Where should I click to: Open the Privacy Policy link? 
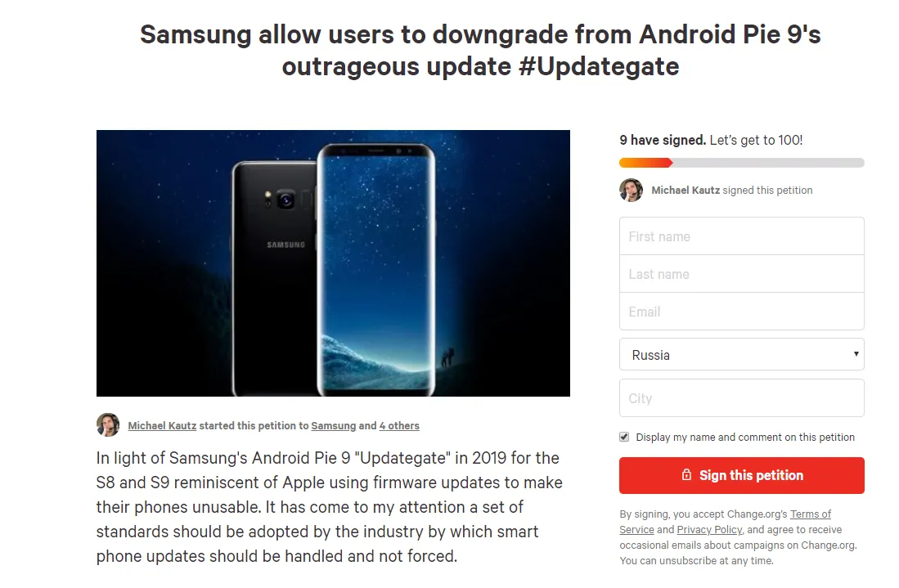point(709,530)
